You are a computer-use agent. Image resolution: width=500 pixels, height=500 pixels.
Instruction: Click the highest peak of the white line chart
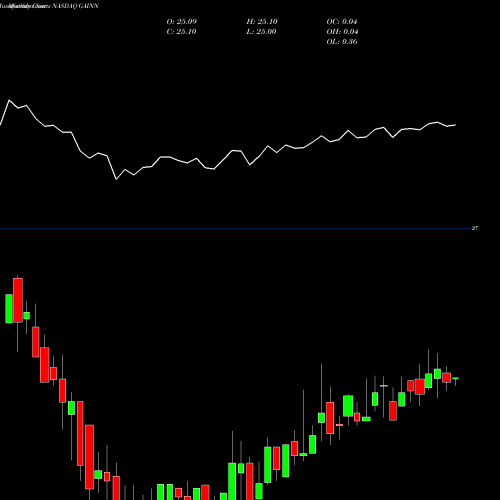click(x=9, y=100)
